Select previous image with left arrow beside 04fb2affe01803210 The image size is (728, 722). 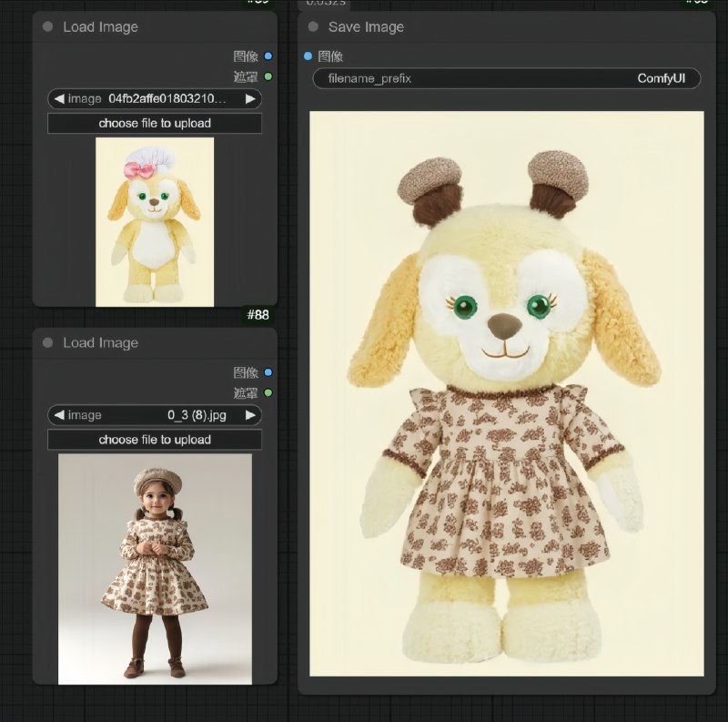[x=59, y=98]
